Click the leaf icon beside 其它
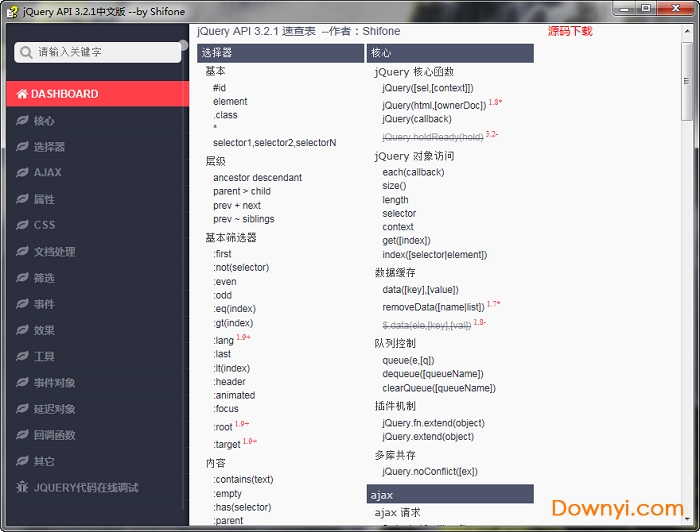Image resolution: width=700 pixels, height=532 pixels. 22,461
